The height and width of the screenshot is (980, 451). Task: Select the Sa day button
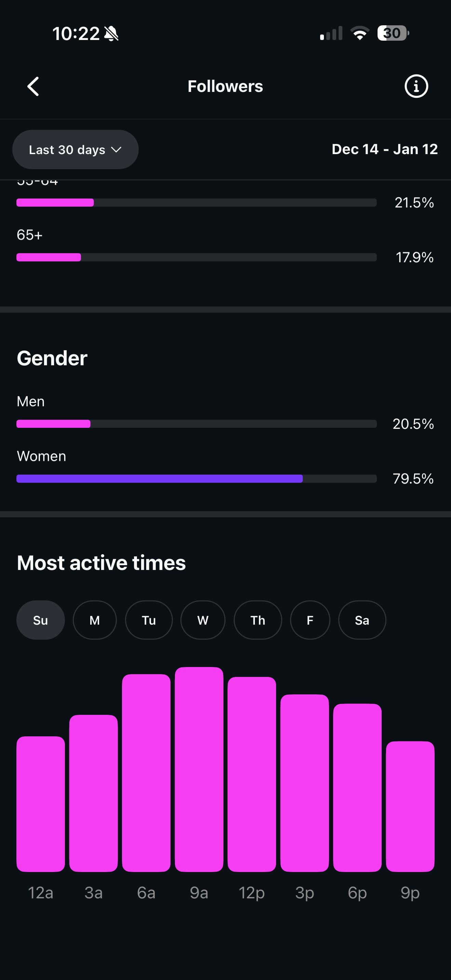(362, 620)
